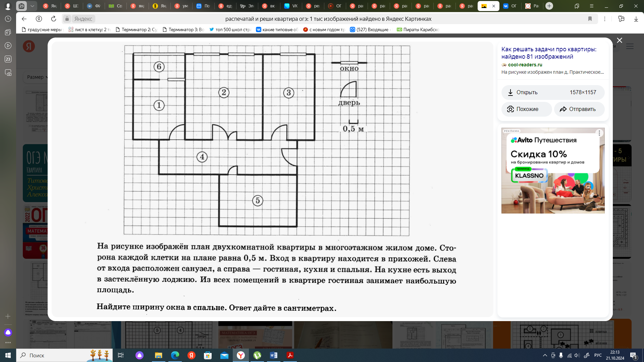Click the taskbar Поиск search box

(x=64, y=355)
